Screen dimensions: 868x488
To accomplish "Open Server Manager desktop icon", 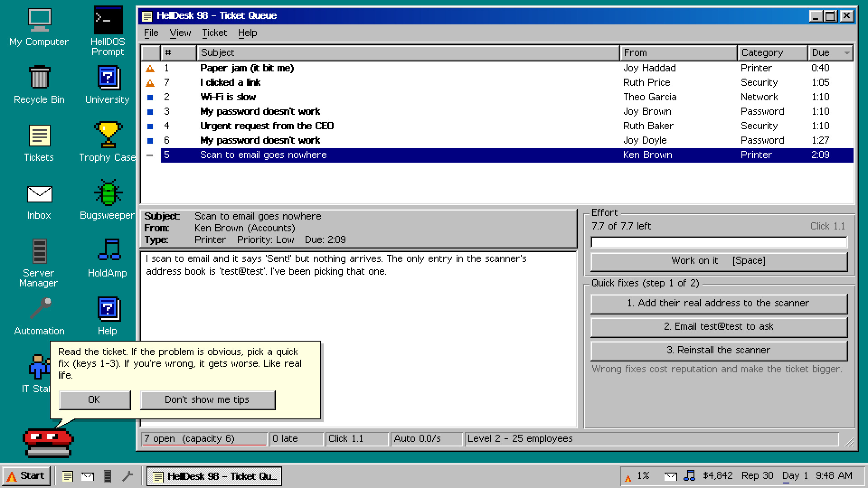I will [39, 262].
